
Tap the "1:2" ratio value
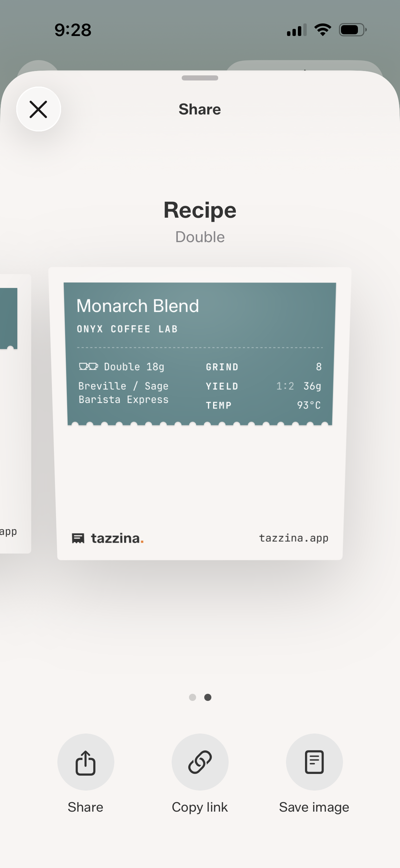(285, 386)
